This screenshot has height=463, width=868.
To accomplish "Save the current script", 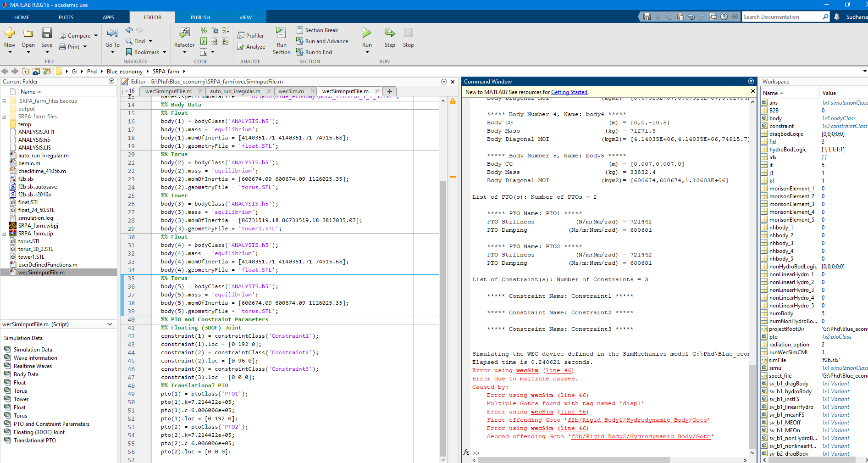I will point(46,33).
